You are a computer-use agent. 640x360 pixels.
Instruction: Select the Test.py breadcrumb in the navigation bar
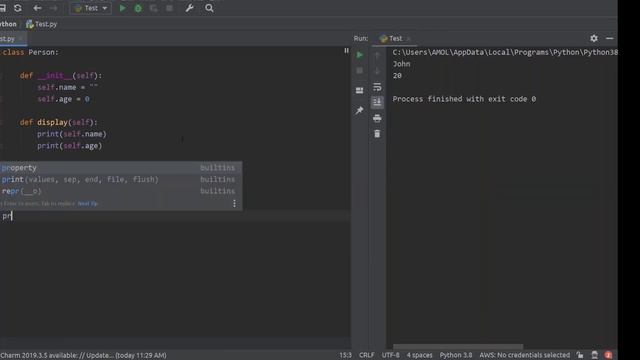41,24
